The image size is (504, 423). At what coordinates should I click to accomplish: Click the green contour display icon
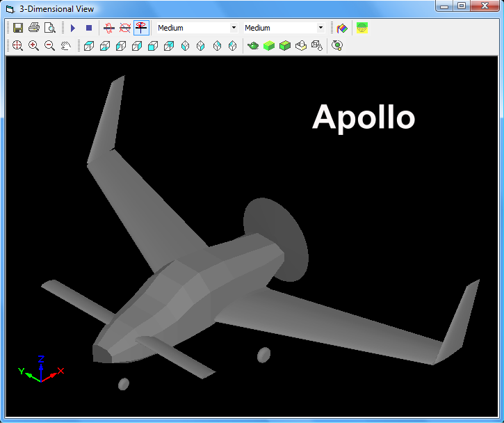pos(362,28)
